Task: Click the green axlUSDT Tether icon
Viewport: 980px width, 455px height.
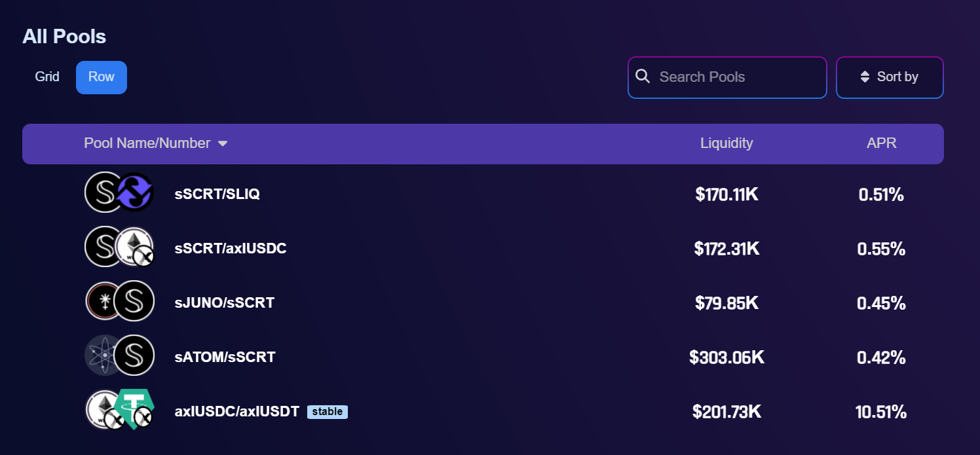Action: 134,410
